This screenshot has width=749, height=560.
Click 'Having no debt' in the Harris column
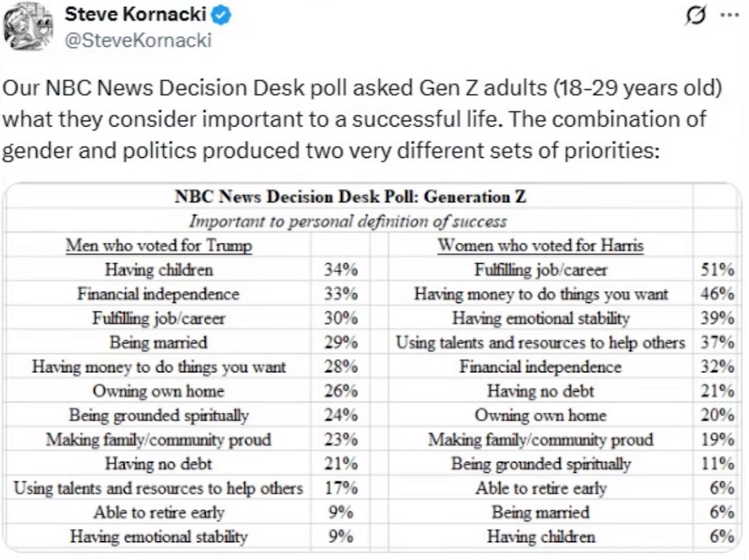(541, 391)
